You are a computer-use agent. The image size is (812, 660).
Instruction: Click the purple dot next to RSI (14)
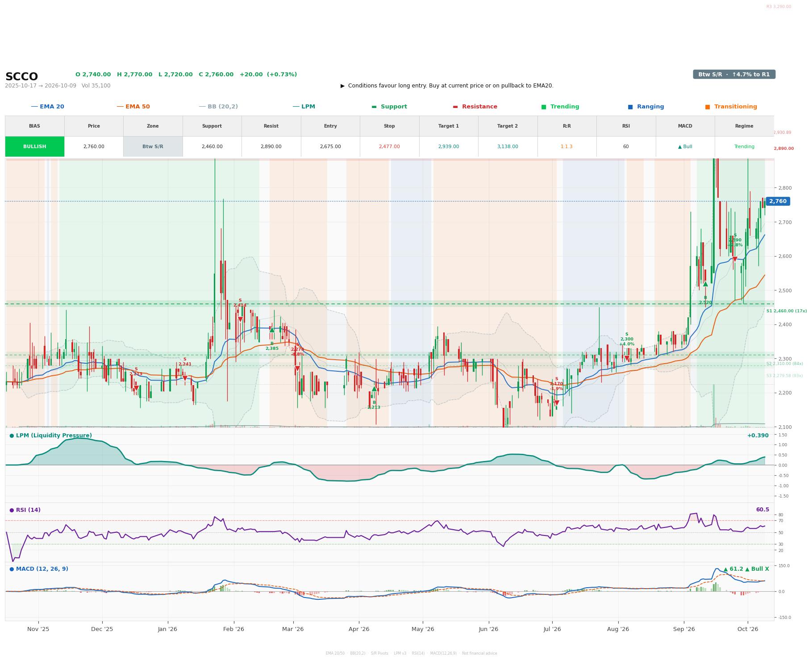pos(12,510)
